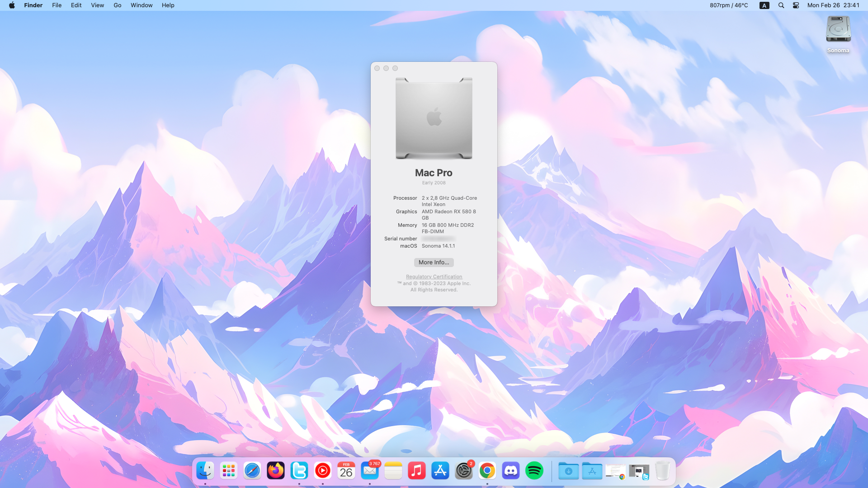Click the More Info... button
This screenshot has height=488, width=868.
tap(434, 263)
